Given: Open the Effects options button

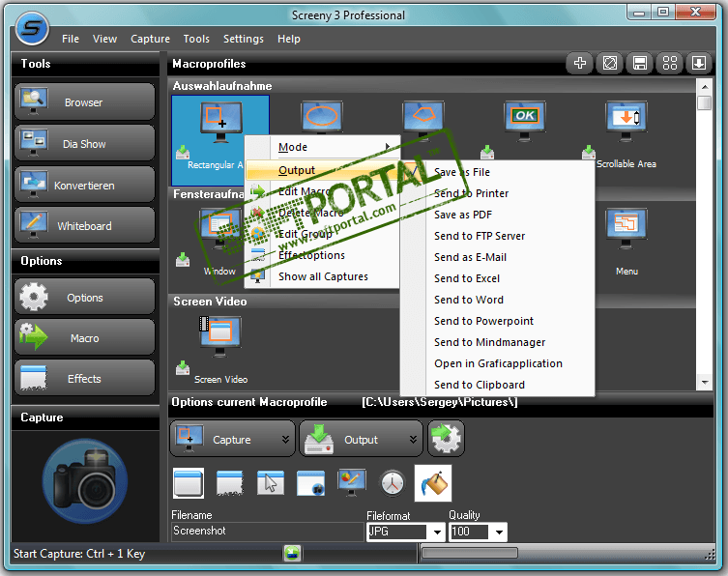Looking at the screenshot, I should (84, 378).
